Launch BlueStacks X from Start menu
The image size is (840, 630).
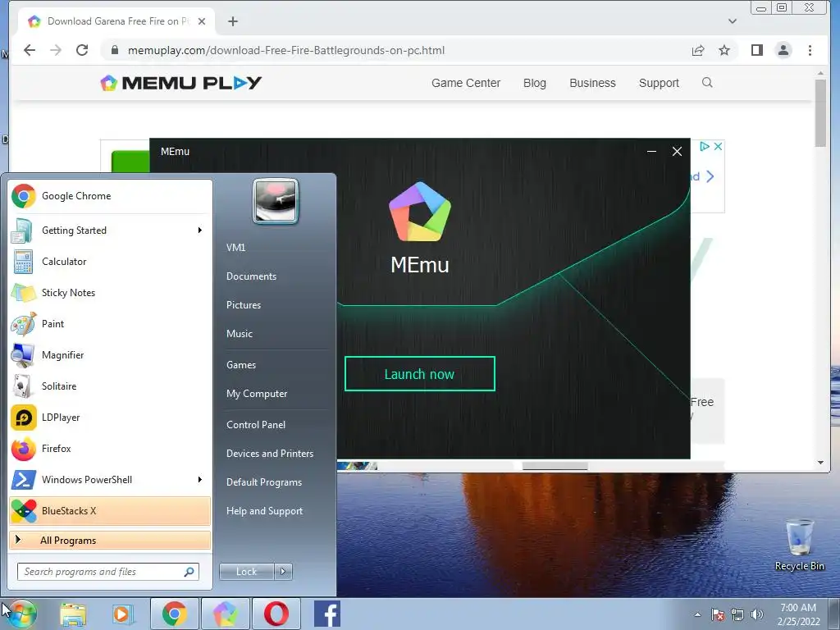click(x=110, y=510)
